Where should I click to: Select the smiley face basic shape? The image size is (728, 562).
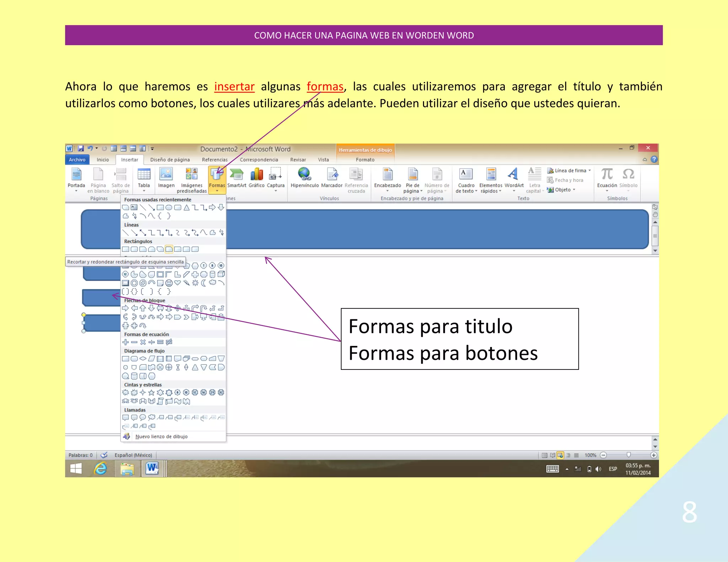(x=169, y=283)
